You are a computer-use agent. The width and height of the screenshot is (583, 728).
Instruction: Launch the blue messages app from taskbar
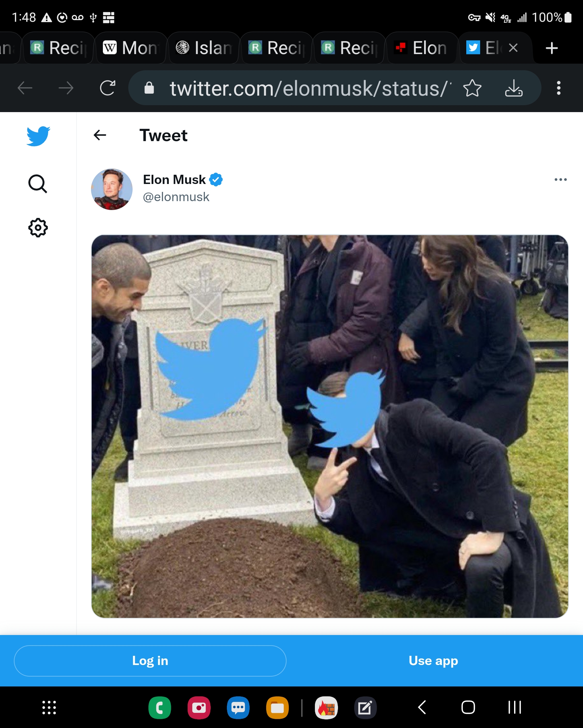[238, 708]
